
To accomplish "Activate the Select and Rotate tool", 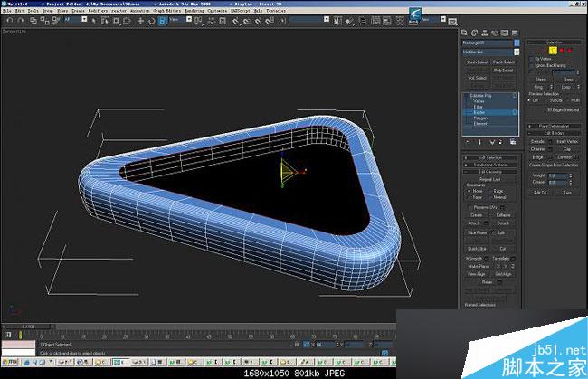I will click(151, 21).
